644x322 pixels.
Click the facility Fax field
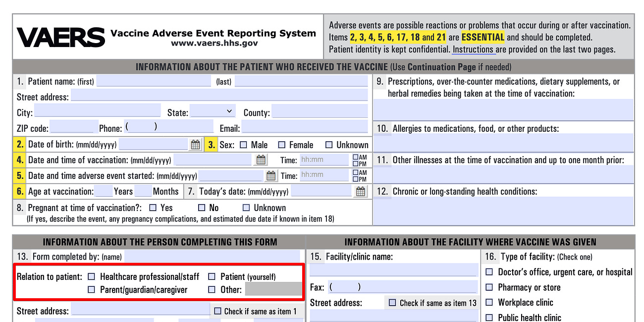[x=403, y=287]
